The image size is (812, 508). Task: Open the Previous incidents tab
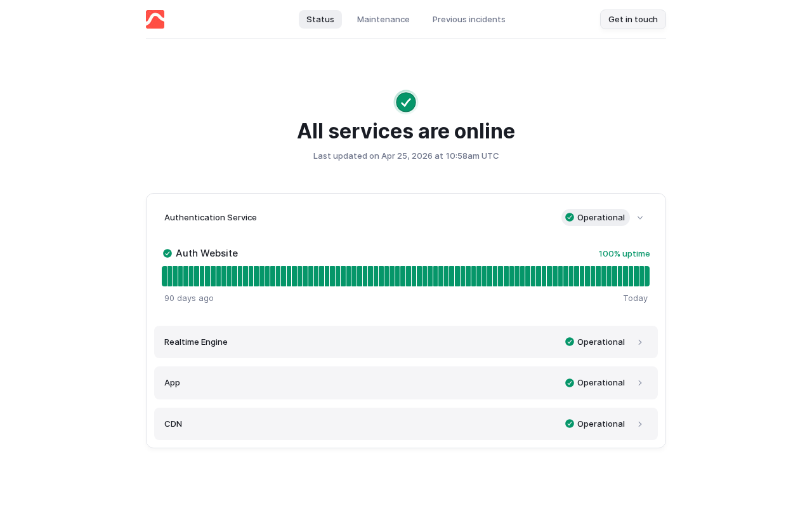click(x=469, y=19)
